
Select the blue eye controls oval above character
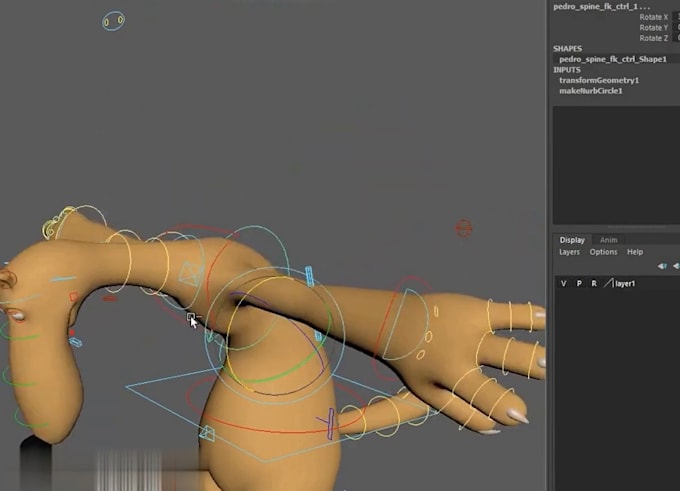pyautogui.click(x=114, y=20)
